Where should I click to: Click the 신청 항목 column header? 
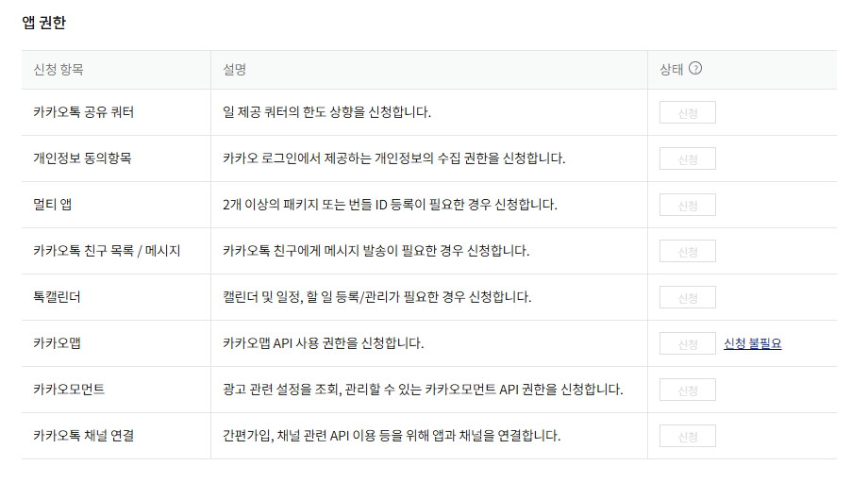pos(58,69)
